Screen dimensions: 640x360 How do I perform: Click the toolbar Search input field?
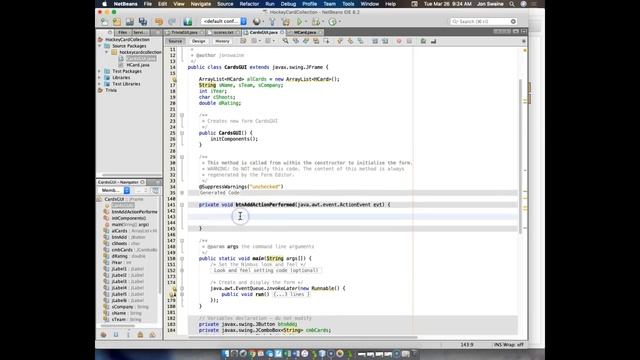(482, 21)
